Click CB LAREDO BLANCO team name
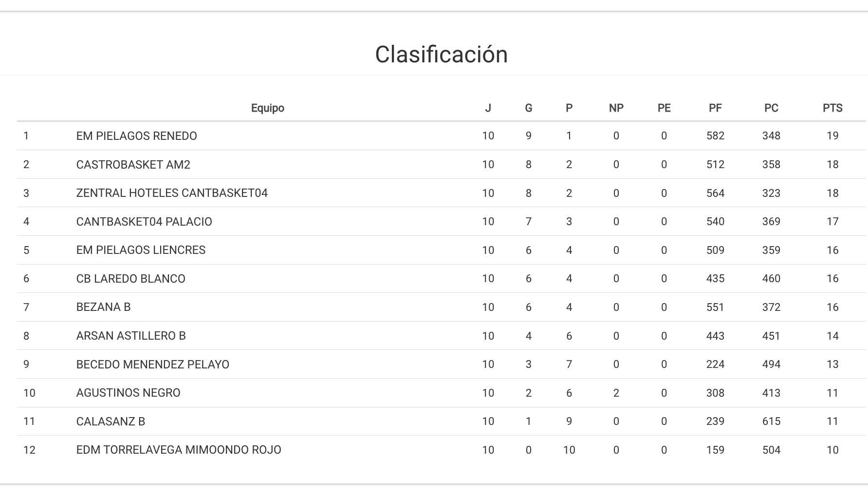 (x=130, y=279)
